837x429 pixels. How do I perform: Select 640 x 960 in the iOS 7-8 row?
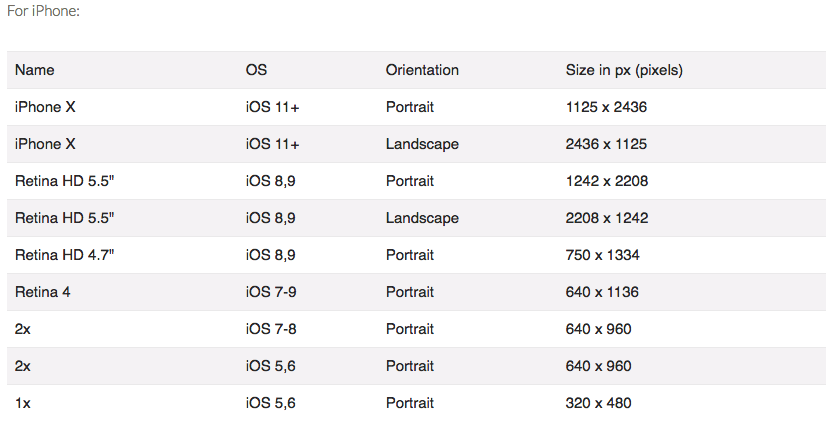598,329
